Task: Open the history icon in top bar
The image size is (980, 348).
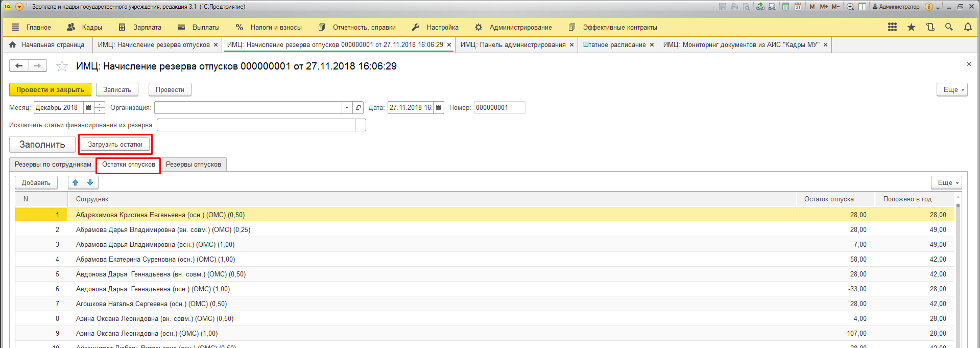Action: (930, 27)
